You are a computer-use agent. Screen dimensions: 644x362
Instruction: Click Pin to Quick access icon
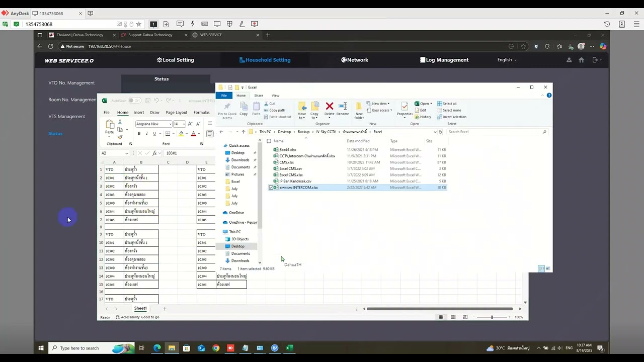coord(227,106)
